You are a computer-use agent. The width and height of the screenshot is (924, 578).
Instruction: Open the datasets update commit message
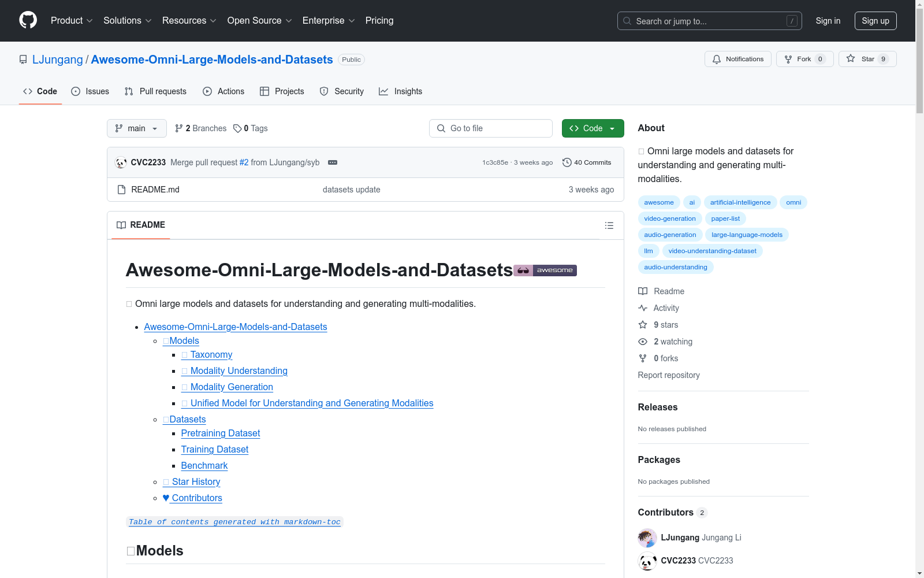(352, 190)
